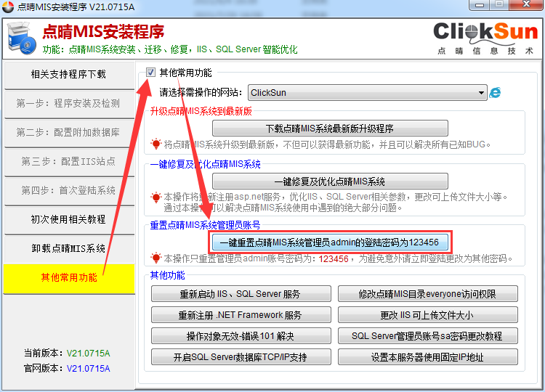545x392 pixels.
Task: Click the current version value V21.0715A in green
Action: point(88,354)
